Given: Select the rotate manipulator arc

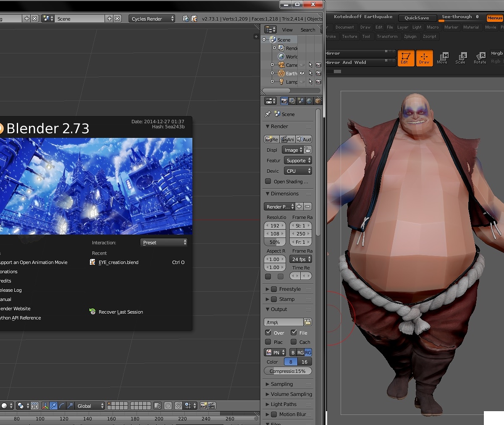Looking at the screenshot, I should (x=62, y=406).
